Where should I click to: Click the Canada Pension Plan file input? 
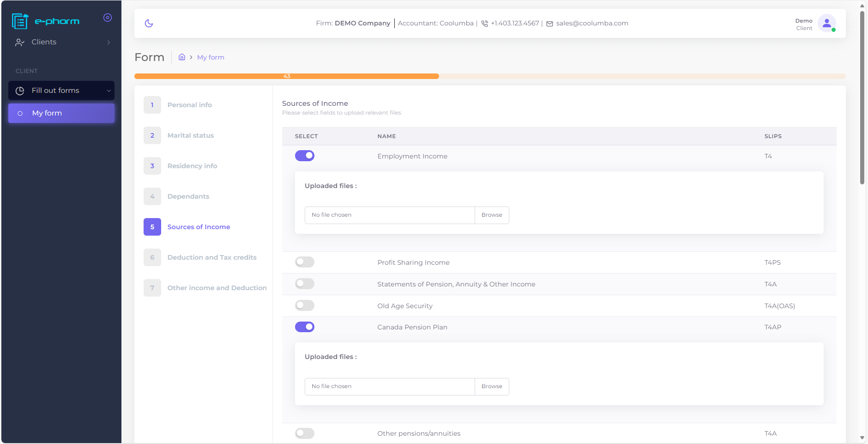pos(390,387)
